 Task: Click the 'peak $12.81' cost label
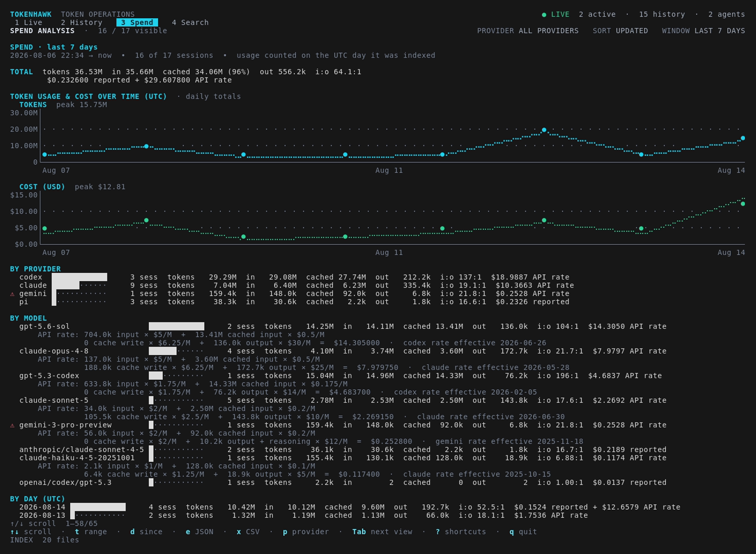click(x=100, y=187)
